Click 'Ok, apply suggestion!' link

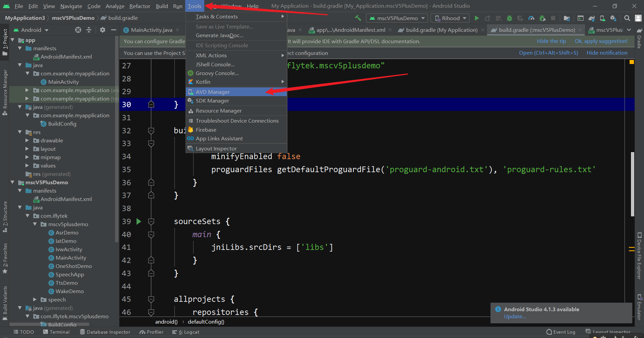click(601, 41)
